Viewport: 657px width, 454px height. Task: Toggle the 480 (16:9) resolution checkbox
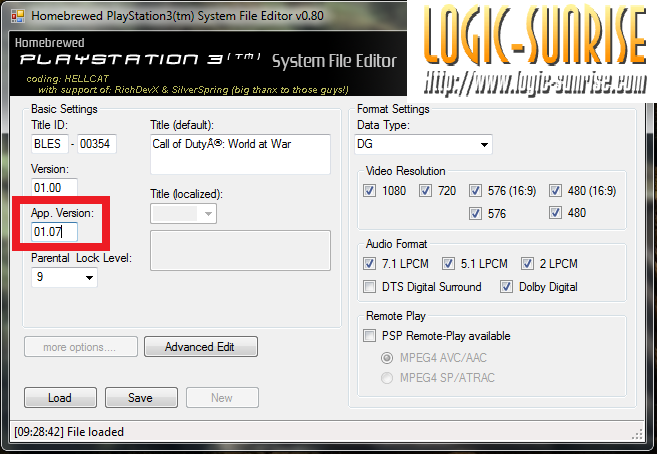click(555, 191)
